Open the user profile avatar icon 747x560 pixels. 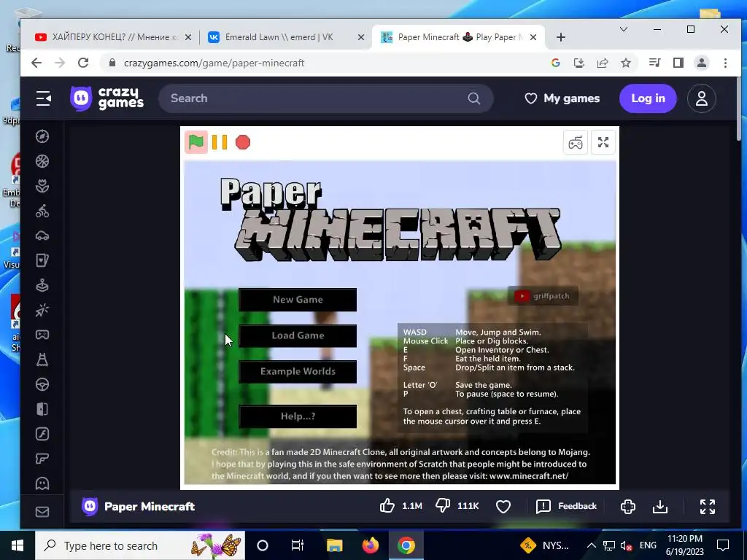tap(701, 98)
